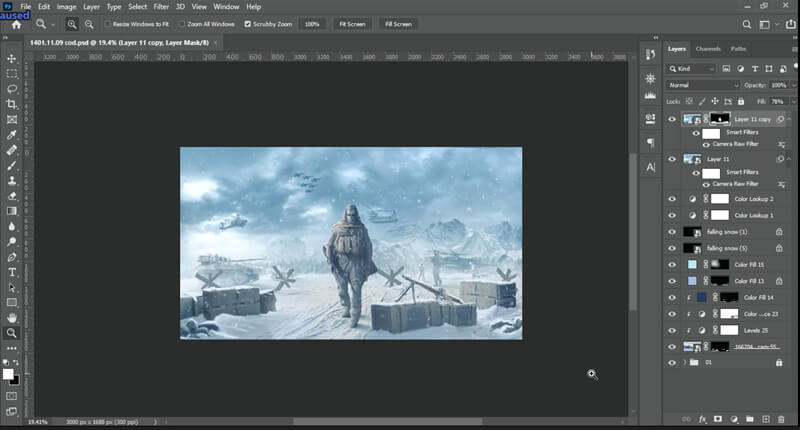This screenshot has width=800, height=430.
Task: Add a layer style with fx icon
Action: coord(702,419)
